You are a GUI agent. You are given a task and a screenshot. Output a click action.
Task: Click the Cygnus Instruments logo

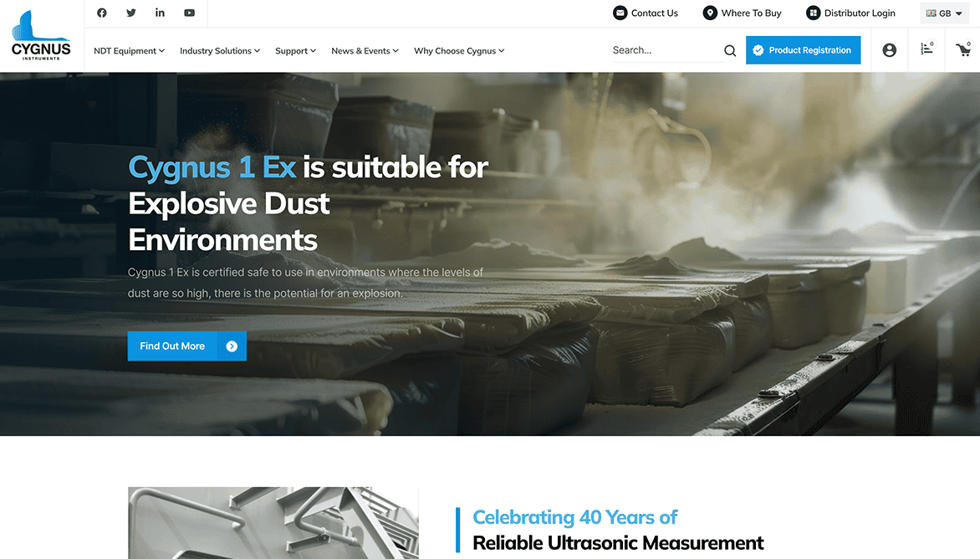pyautogui.click(x=41, y=36)
